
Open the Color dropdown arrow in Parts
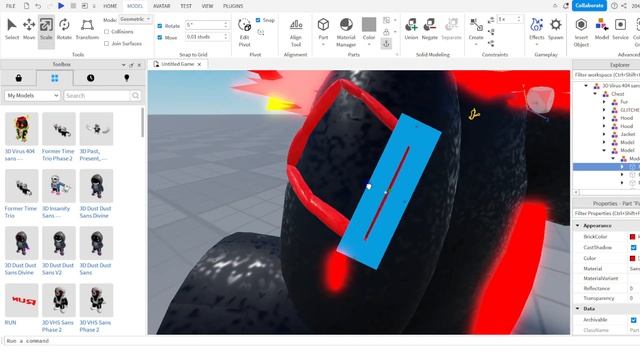[x=369, y=44]
